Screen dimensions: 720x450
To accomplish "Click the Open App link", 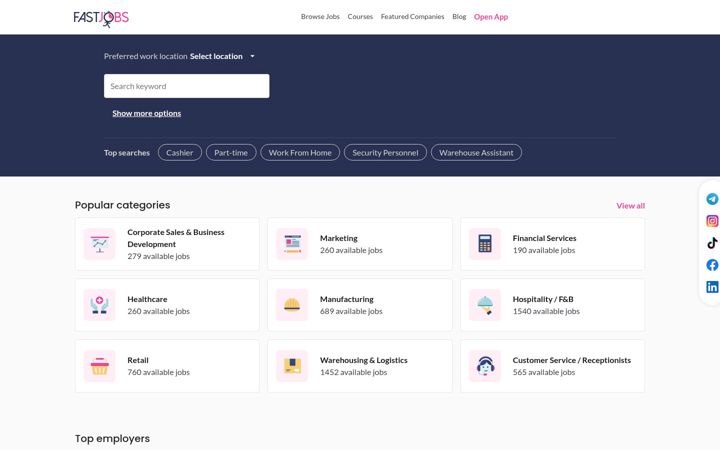I will point(491,17).
